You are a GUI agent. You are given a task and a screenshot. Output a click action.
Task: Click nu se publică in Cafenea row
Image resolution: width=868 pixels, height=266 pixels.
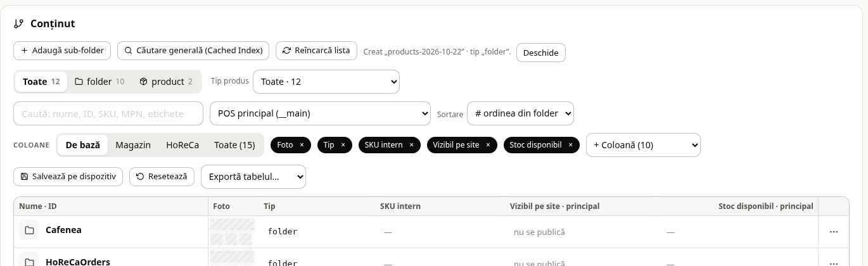[539, 232]
